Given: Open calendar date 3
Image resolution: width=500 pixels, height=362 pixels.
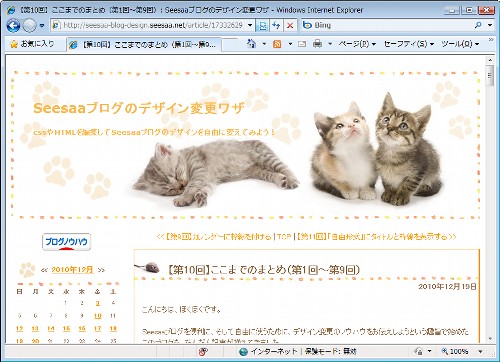Looking at the screenshot, I should (97, 303).
